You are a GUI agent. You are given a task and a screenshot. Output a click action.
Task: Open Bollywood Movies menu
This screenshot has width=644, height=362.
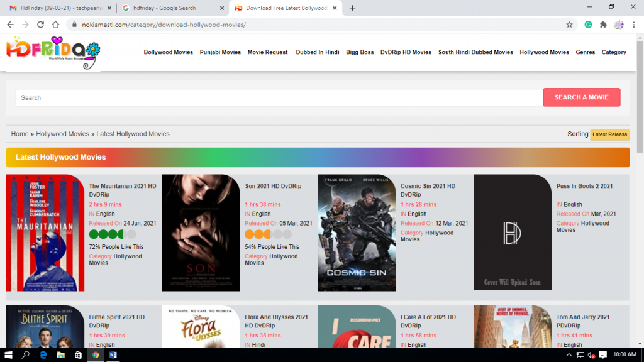[169, 52]
